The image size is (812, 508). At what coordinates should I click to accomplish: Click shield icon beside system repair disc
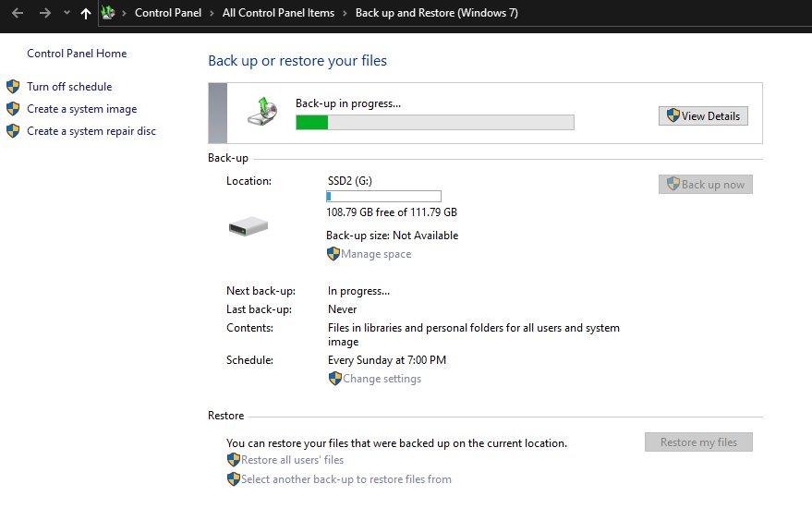(x=13, y=131)
